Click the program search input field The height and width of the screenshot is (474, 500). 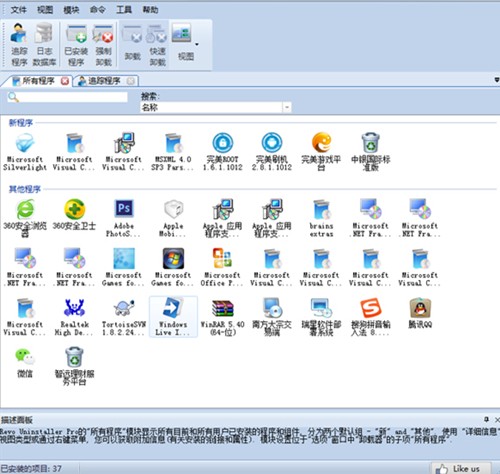coord(68,97)
